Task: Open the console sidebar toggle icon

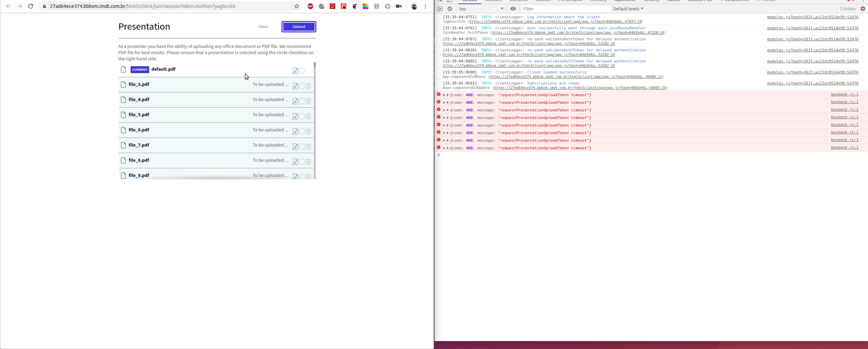Action: point(440,9)
